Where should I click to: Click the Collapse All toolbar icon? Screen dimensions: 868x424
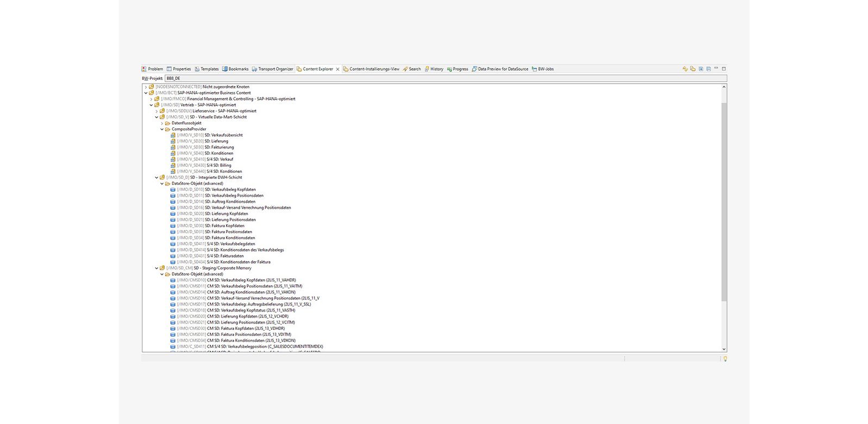pos(708,69)
